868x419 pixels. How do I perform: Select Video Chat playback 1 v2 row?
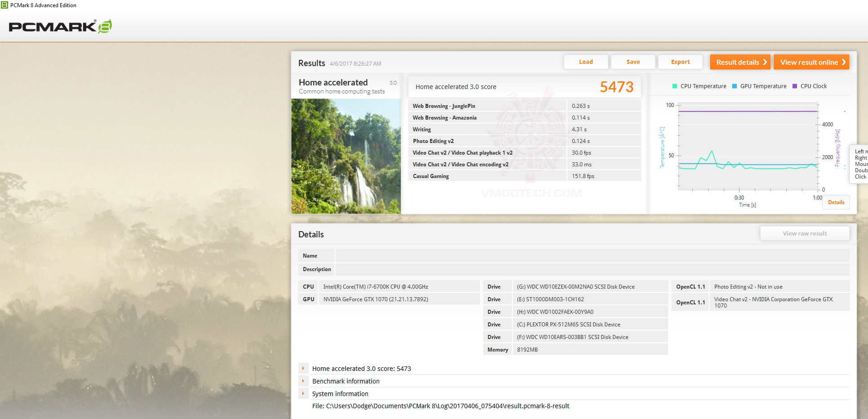tap(524, 153)
